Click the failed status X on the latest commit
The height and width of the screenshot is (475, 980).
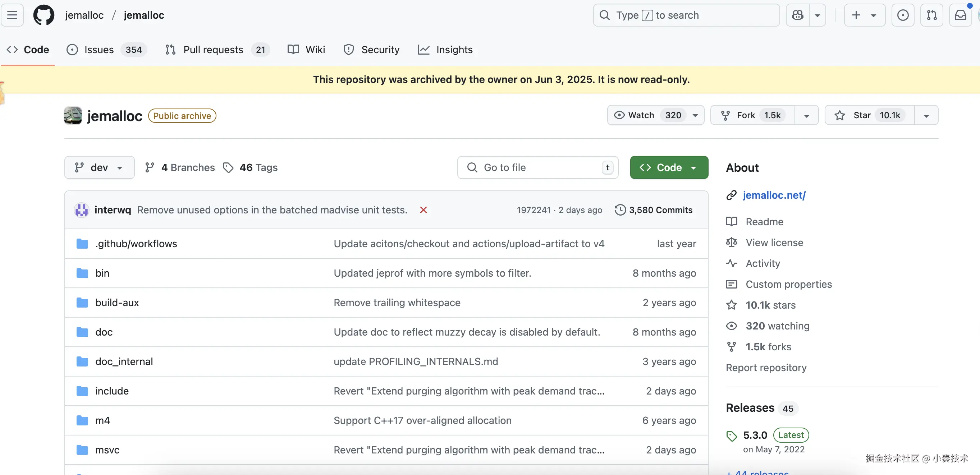pos(423,210)
